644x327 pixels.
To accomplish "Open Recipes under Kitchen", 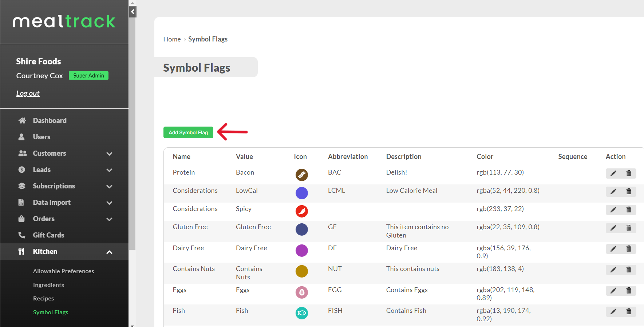I will pyautogui.click(x=43, y=299).
